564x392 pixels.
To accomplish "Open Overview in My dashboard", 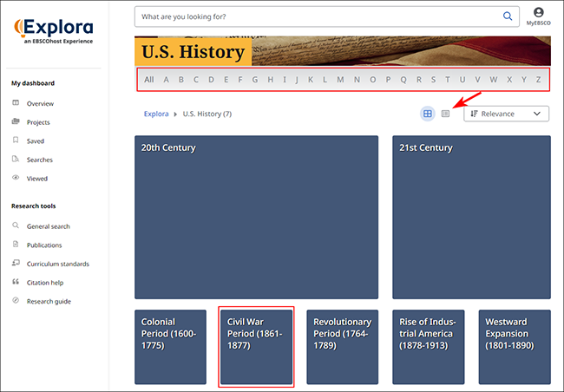I will click(x=40, y=103).
